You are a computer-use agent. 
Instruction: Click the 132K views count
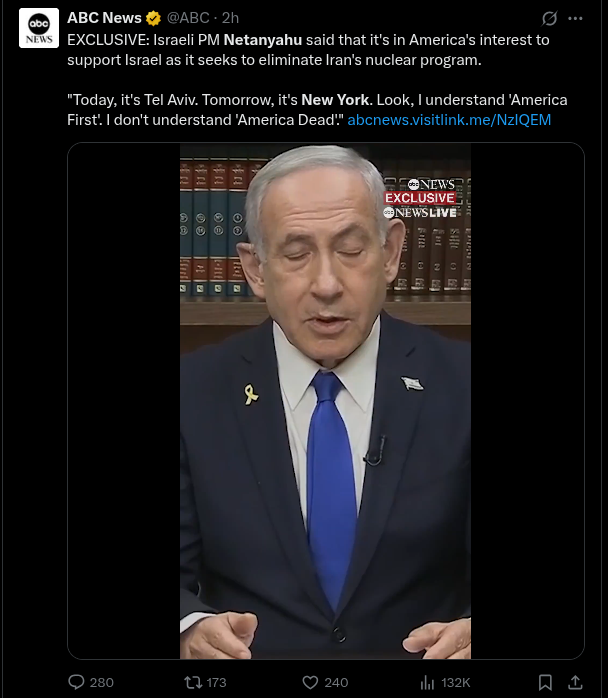[x=456, y=682]
